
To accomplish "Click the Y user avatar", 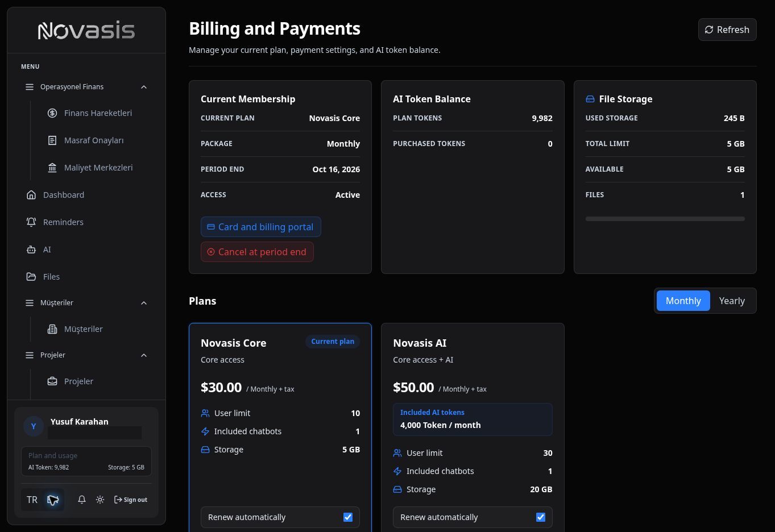I will 34,426.
